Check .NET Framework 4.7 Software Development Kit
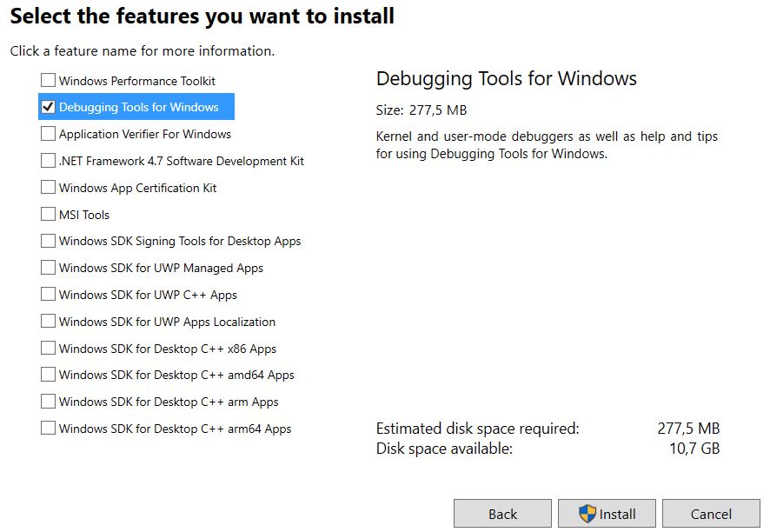Screen dimensions: 770x532 [x=48, y=161]
